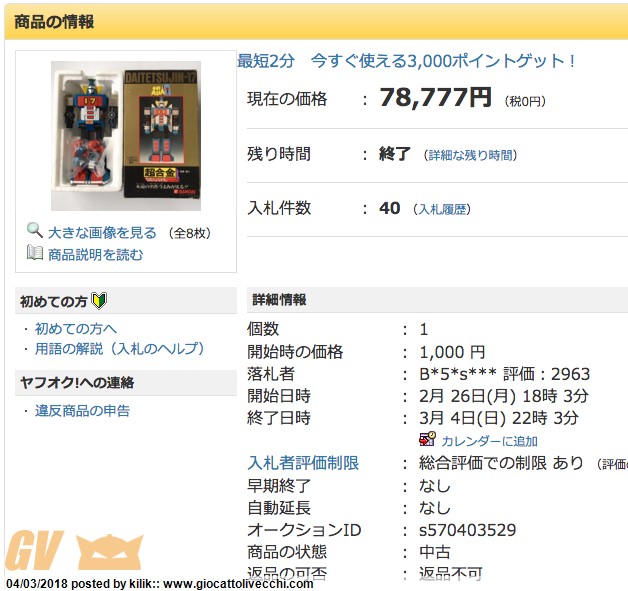Open the 入札者評価制限 link
Viewport: 628px width, 591px height.
pyautogui.click(x=303, y=463)
